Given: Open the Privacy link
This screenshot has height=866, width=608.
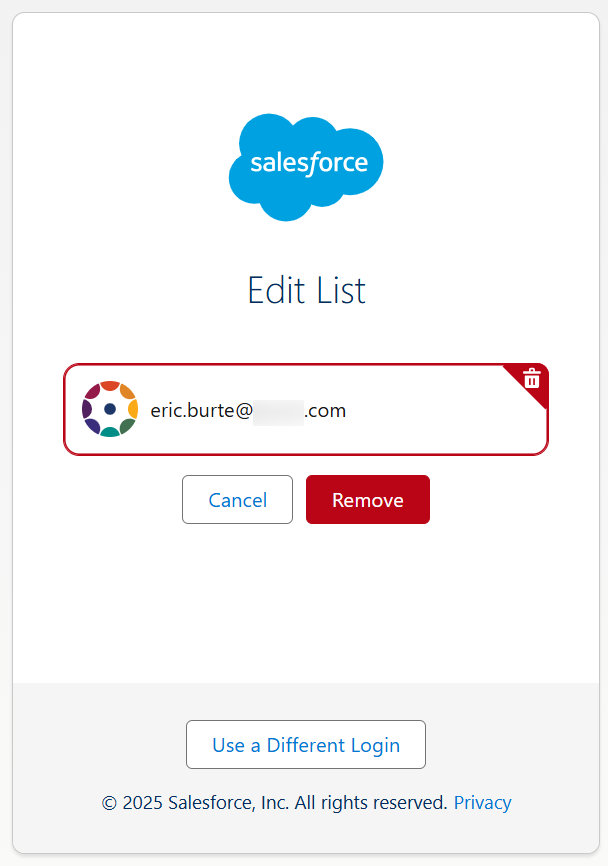Looking at the screenshot, I should [x=482, y=802].
